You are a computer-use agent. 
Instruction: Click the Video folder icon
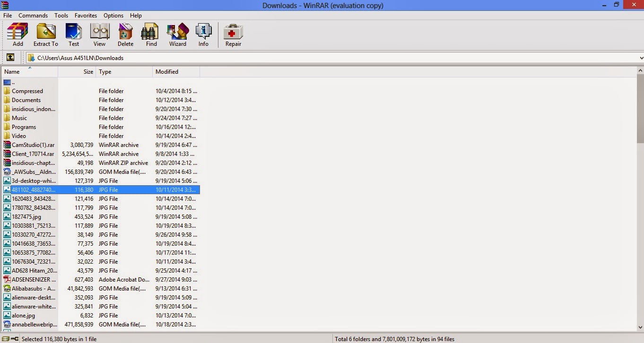point(7,136)
